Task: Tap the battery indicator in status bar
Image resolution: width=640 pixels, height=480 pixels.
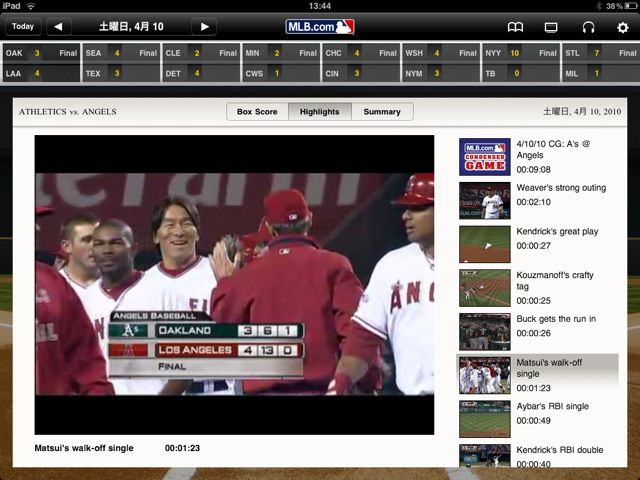Action: (631, 6)
